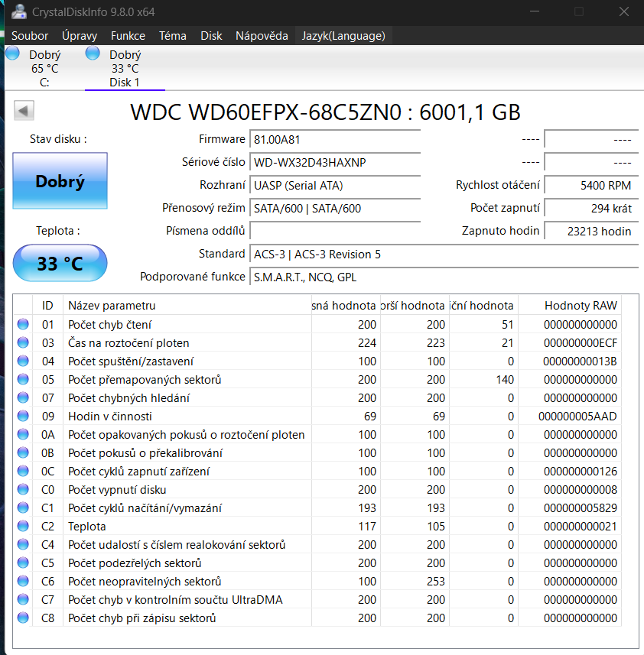The image size is (644, 655).
Task: Click RAW value 000000005AAD
Action: point(577,417)
